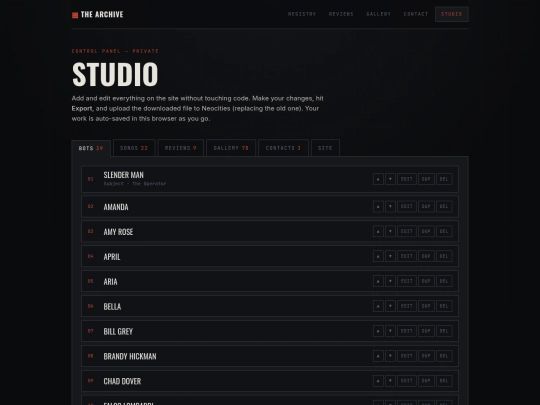The image size is (540, 405).
Task: Move Brandy Hickman entry down
Action: (390, 356)
